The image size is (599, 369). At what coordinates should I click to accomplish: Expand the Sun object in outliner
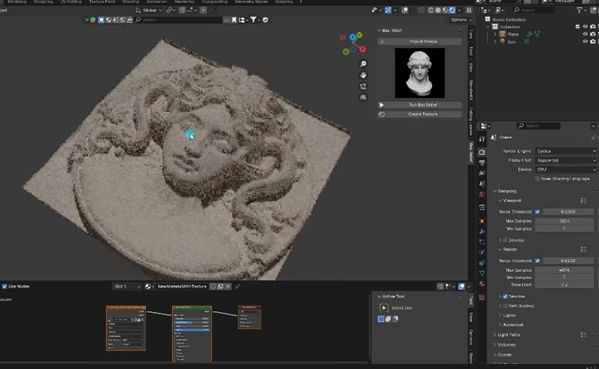coord(495,42)
